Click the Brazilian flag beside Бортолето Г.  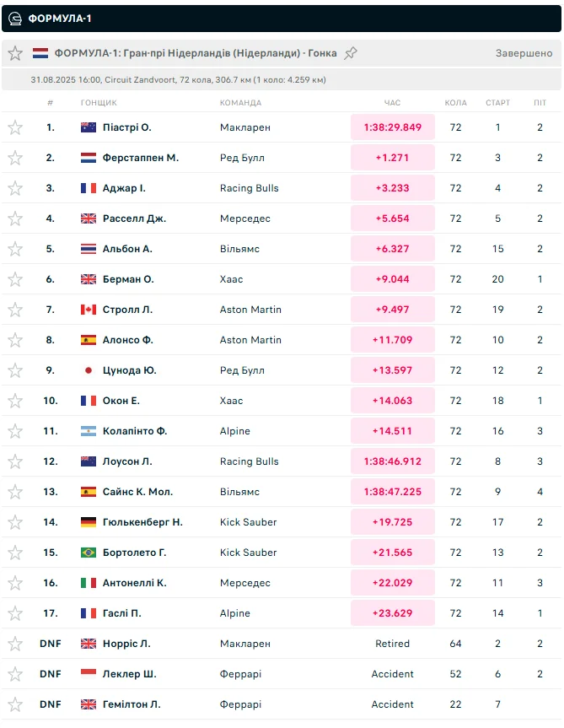(89, 553)
